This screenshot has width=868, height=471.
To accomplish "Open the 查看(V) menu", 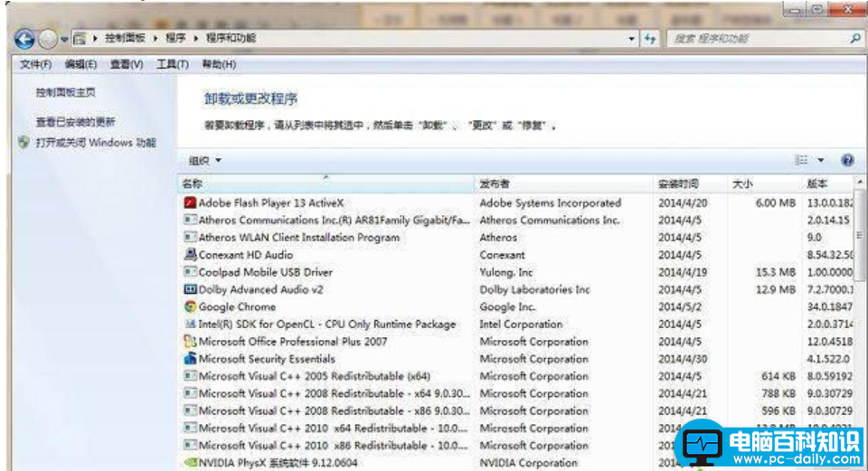I will pos(127,64).
